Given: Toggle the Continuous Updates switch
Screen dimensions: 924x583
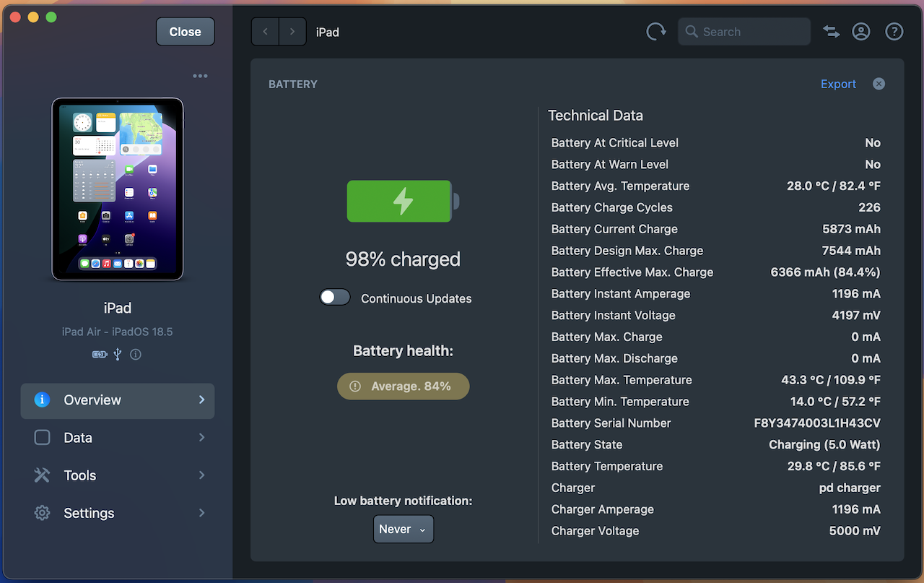Looking at the screenshot, I should click(335, 298).
